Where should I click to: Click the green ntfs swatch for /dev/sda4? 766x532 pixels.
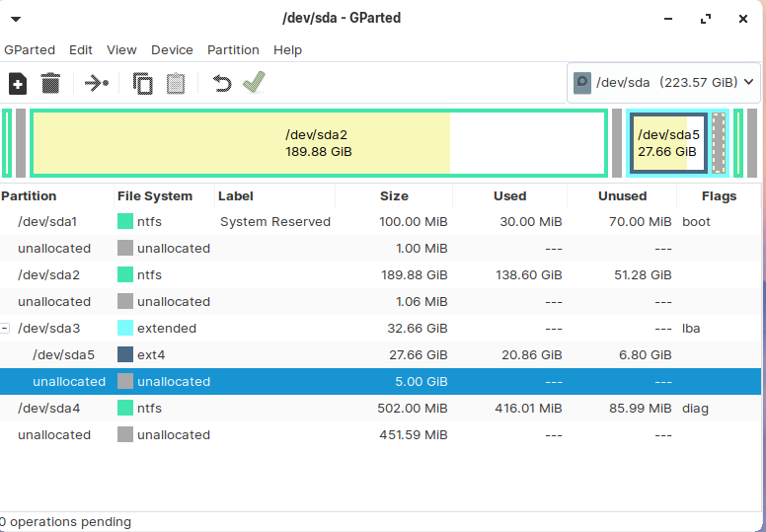(x=125, y=408)
